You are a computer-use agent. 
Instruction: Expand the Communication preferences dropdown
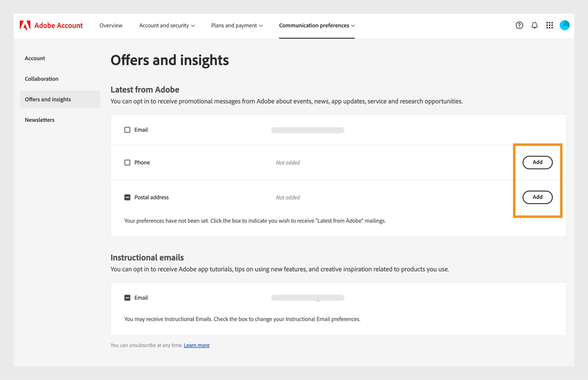click(317, 25)
